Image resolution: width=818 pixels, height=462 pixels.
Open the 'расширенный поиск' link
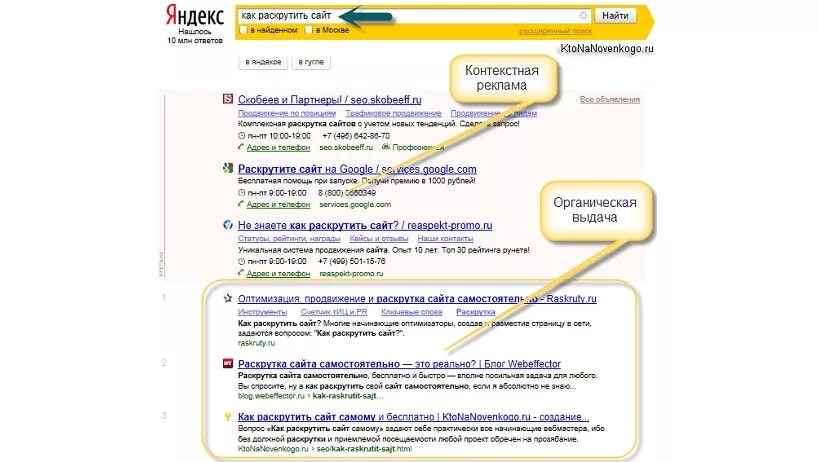[x=555, y=31]
